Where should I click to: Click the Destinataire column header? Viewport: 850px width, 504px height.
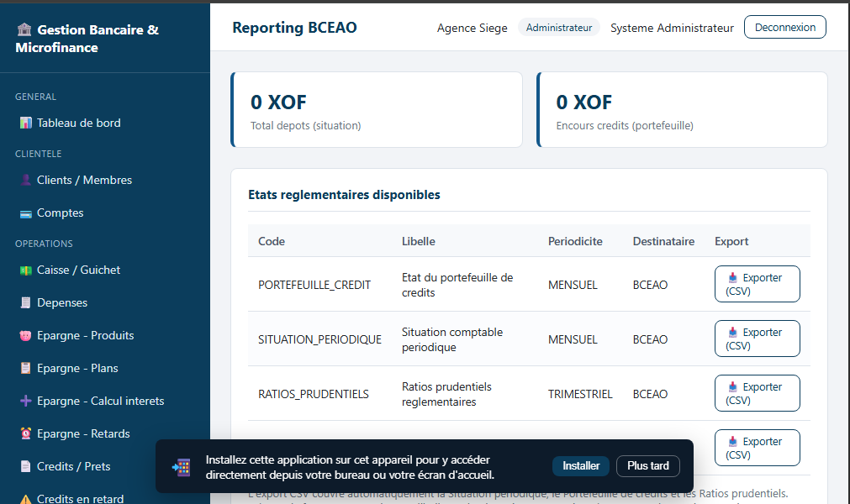(663, 241)
